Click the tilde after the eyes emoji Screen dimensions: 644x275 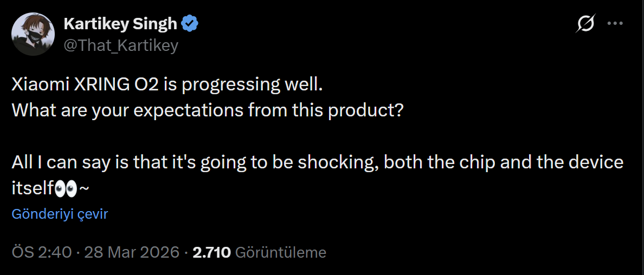[x=84, y=188]
